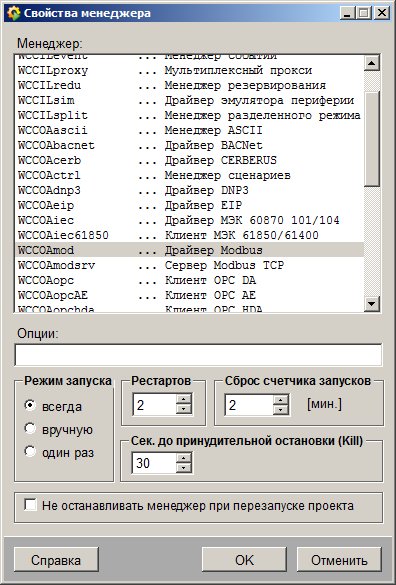Choose WCCOAmodsrv Сервер Modbus TCP entry
This screenshot has height=585, width=396.
click(189, 265)
